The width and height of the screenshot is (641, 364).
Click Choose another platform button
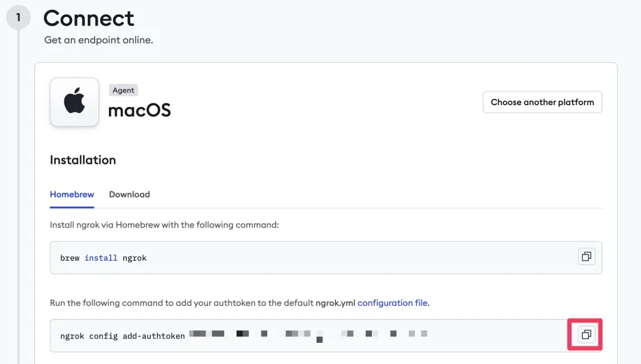click(x=542, y=102)
